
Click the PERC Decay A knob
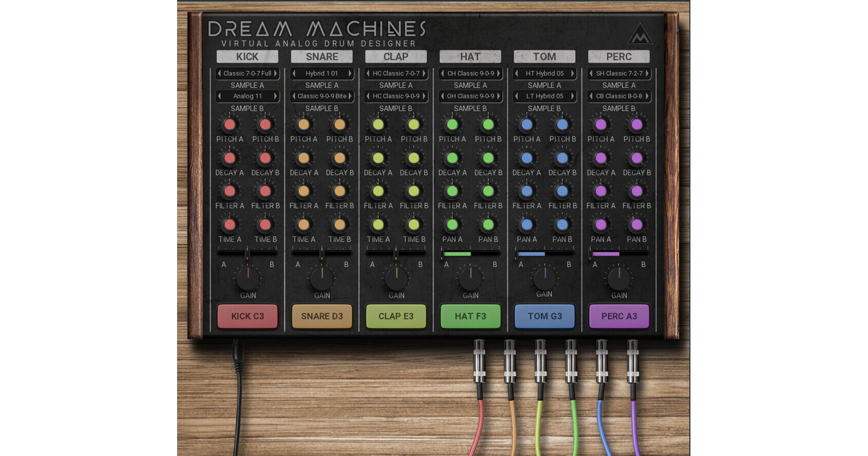(x=601, y=158)
